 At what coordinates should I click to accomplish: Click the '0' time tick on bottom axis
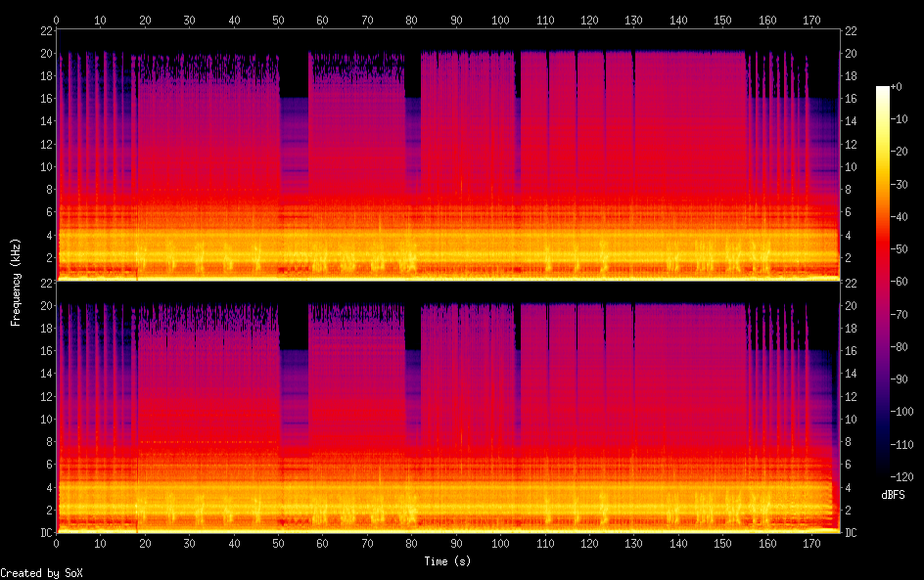[57, 543]
